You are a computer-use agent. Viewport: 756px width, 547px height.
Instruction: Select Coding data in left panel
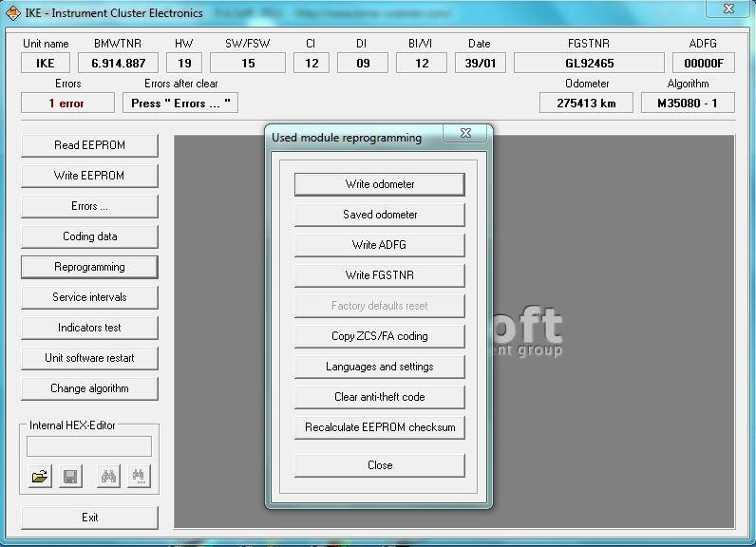(89, 236)
